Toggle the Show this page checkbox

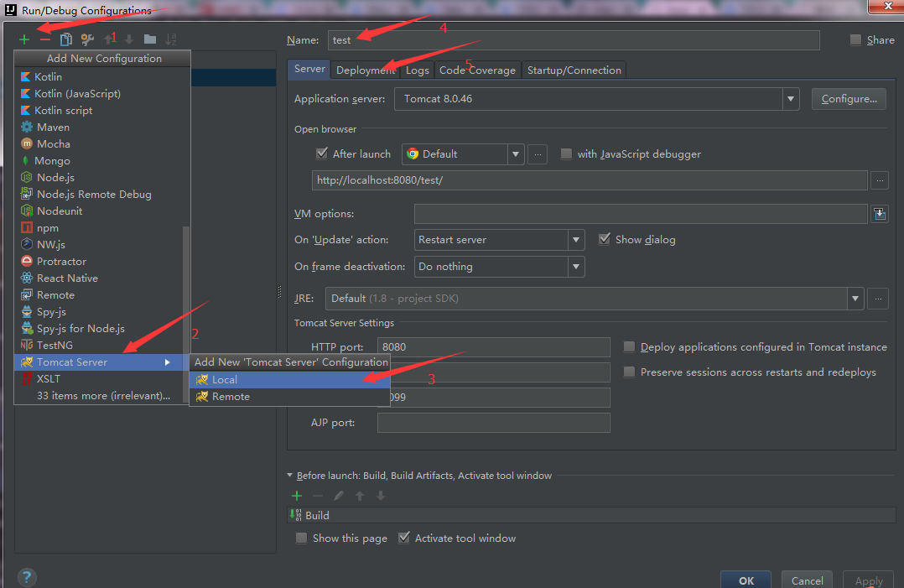pos(301,538)
